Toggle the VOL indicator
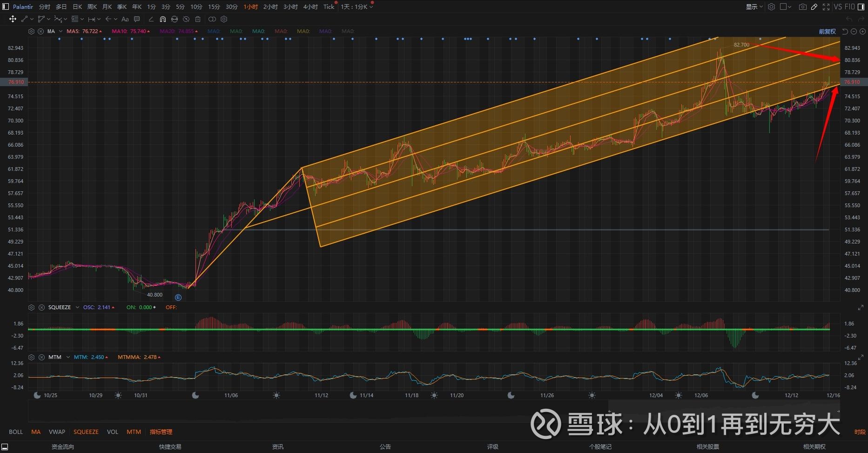 pos(113,432)
